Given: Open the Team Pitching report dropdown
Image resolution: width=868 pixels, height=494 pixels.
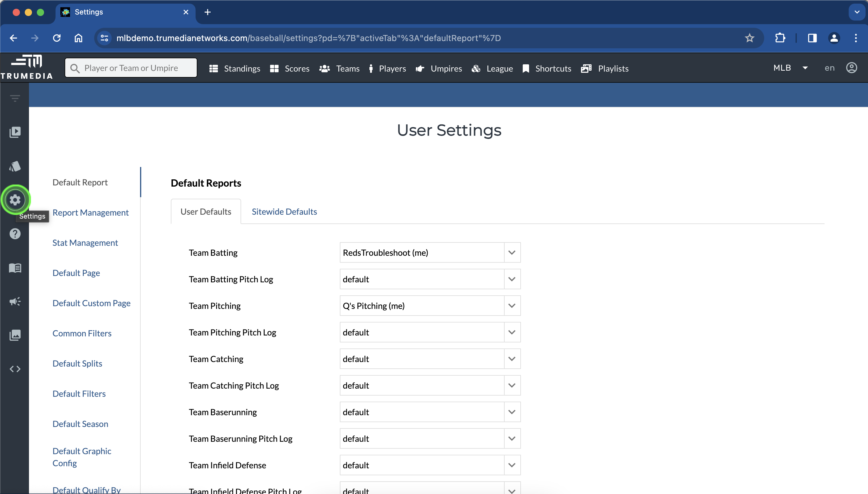Looking at the screenshot, I should [x=512, y=306].
